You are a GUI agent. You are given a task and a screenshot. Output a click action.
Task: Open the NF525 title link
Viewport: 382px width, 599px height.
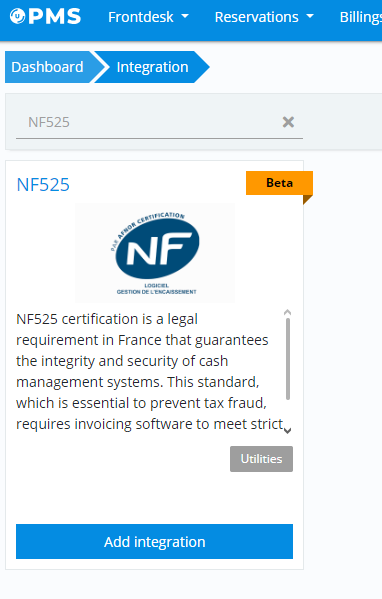(x=43, y=185)
